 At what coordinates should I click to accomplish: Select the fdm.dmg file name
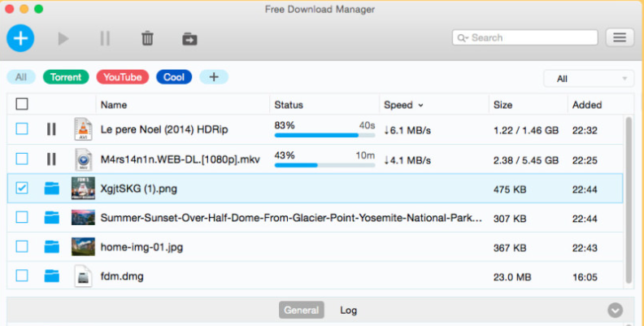click(x=122, y=276)
